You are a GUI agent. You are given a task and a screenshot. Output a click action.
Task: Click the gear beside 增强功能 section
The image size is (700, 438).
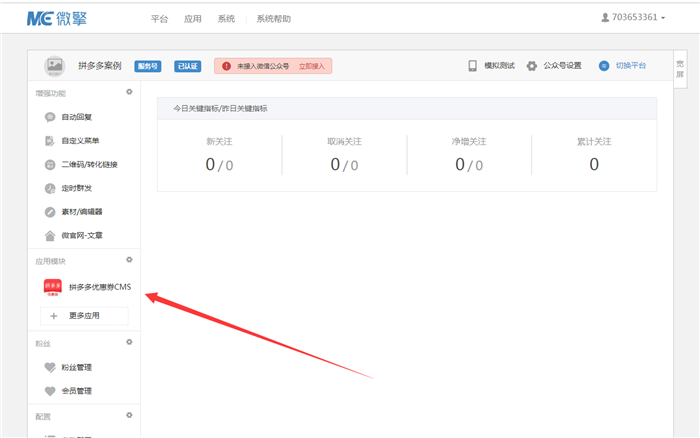(128, 92)
